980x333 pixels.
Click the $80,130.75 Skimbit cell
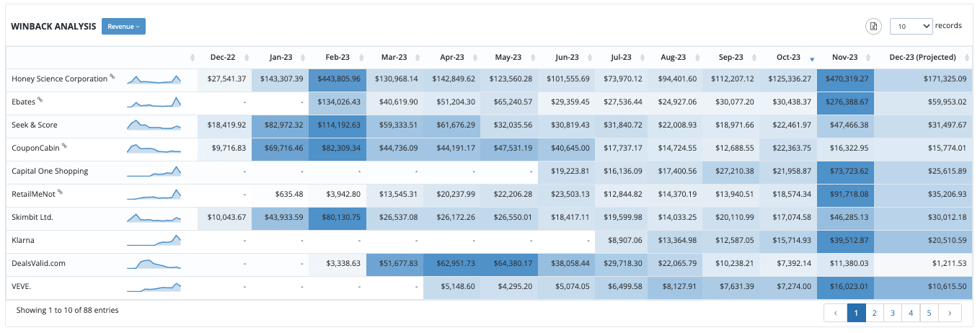pyautogui.click(x=337, y=217)
